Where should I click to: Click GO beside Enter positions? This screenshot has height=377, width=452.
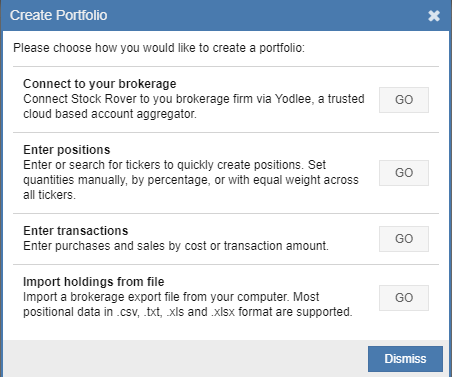404,173
